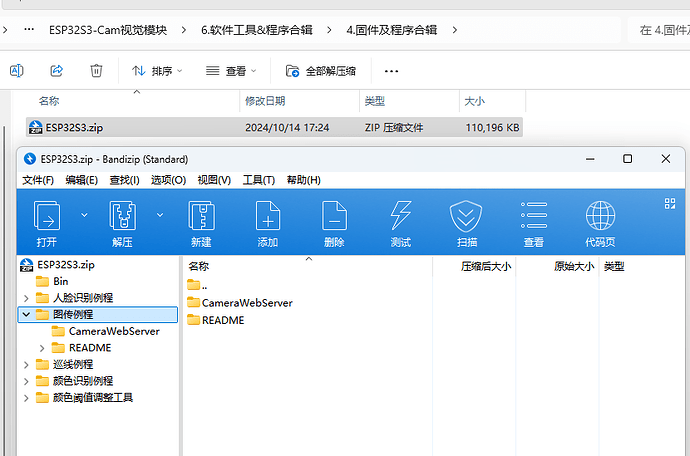The height and width of the screenshot is (456, 690).
Task: Click the 2024/10/14 17:24 date cell
Action: [x=287, y=128]
